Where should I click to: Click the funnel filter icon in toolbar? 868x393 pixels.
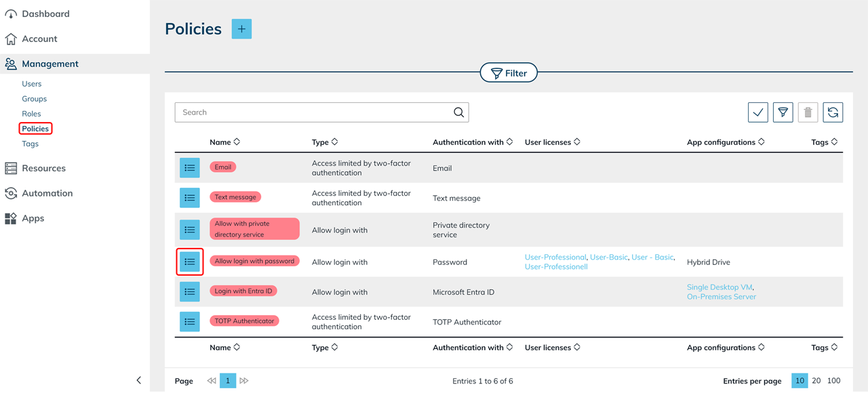(783, 112)
